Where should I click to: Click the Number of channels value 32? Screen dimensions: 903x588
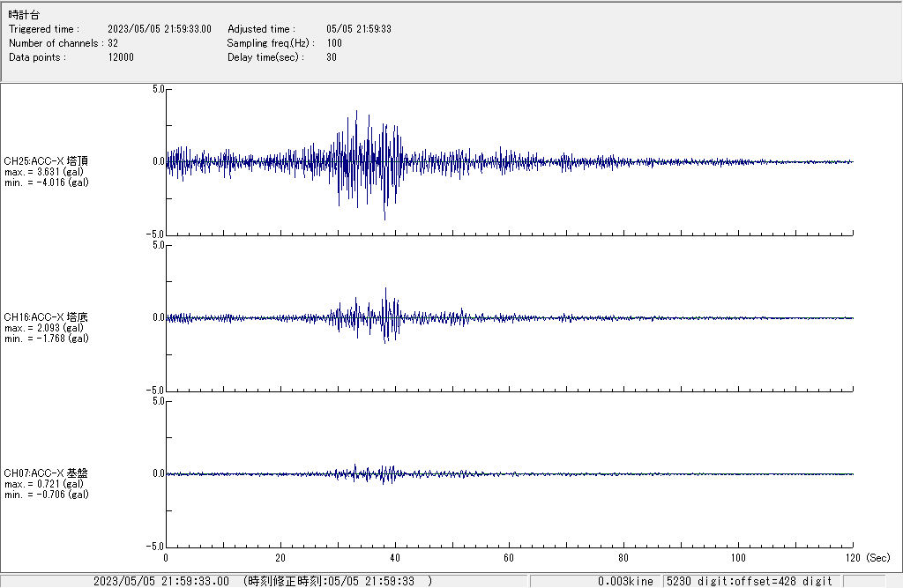[113, 43]
